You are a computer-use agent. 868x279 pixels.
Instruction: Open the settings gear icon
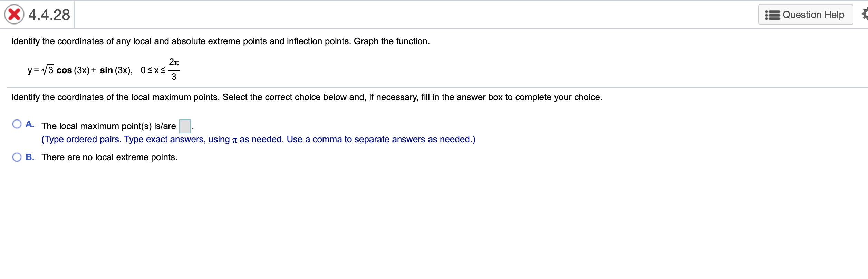click(x=865, y=15)
